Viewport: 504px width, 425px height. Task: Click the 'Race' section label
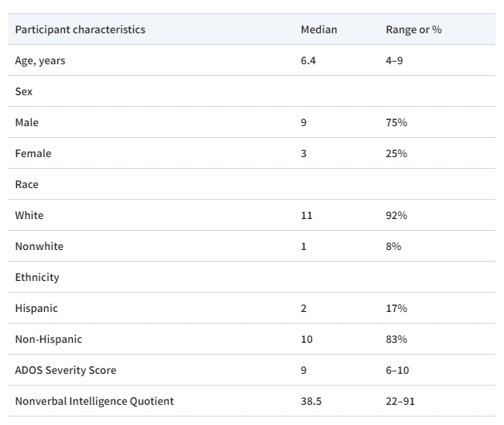pyautogui.click(x=26, y=184)
